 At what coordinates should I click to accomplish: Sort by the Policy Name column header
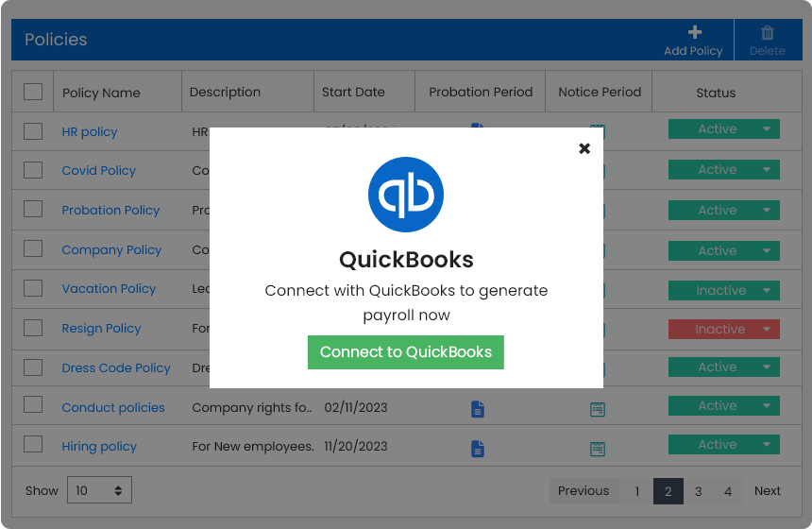click(102, 93)
